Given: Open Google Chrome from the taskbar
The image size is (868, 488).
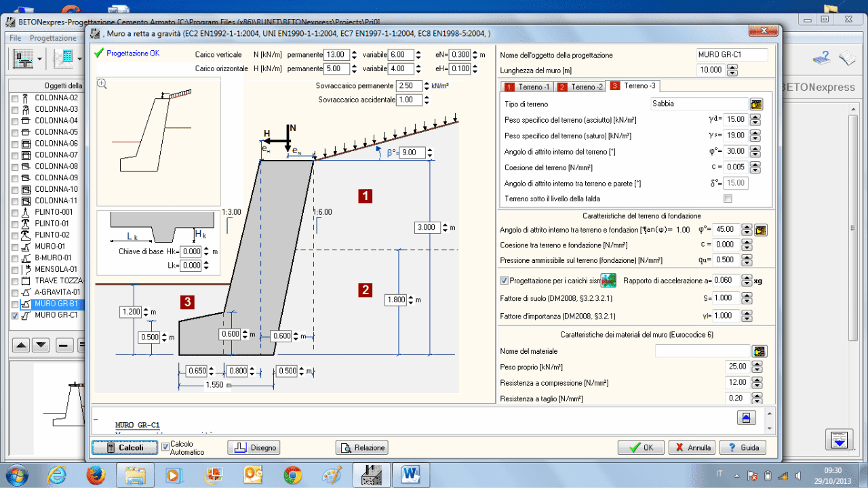Looking at the screenshot, I should [x=292, y=474].
